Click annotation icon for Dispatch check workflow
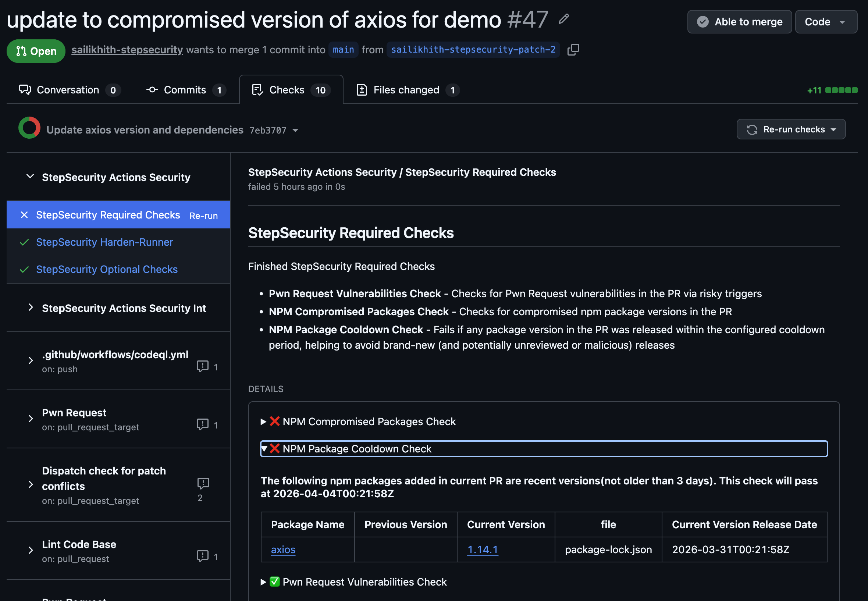 click(x=203, y=483)
